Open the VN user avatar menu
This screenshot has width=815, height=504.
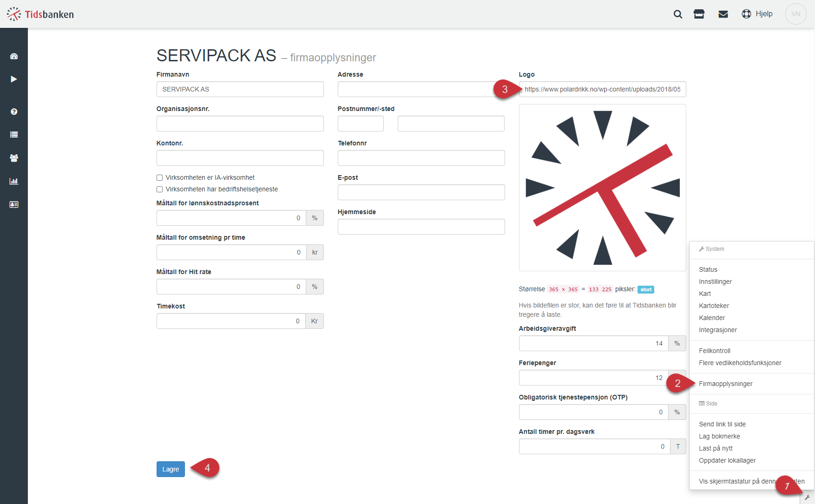coord(795,14)
